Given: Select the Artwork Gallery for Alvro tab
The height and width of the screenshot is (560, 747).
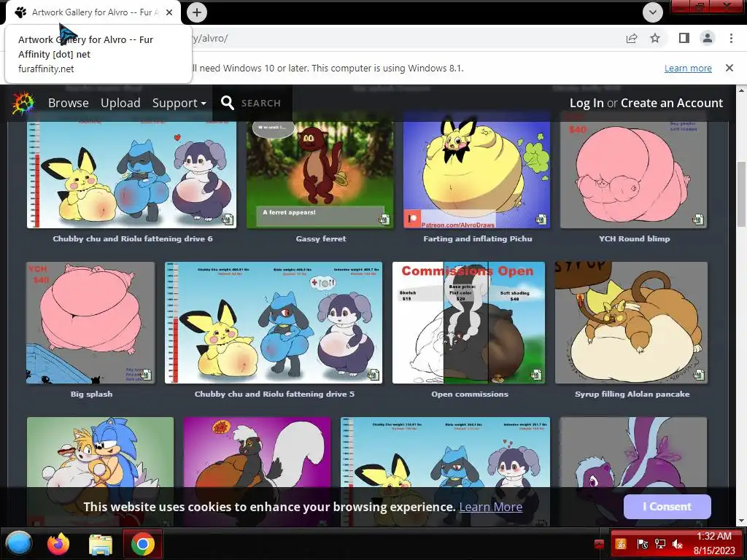Looking at the screenshot, I should tap(93, 13).
